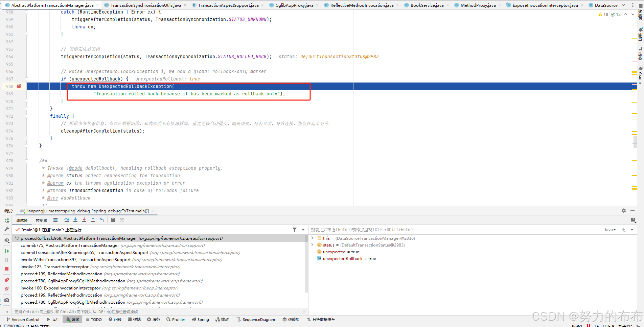Collapse the catch block fold at line 958
The image size is (644, 327).
pyautogui.click(x=26, y=12)
